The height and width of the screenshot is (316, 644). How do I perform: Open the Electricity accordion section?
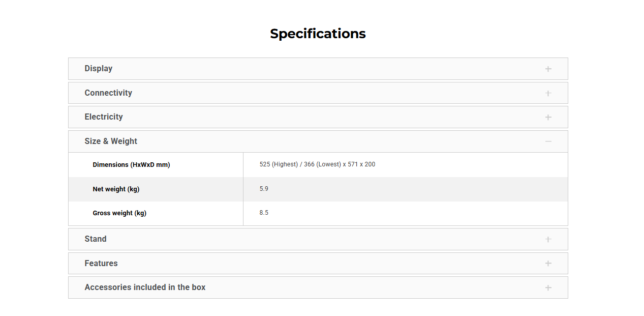(x=104, y=117)
